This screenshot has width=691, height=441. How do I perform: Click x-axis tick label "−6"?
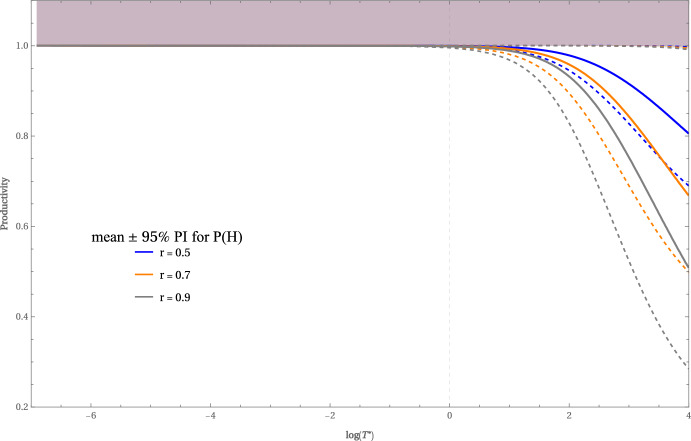[91, 416]
